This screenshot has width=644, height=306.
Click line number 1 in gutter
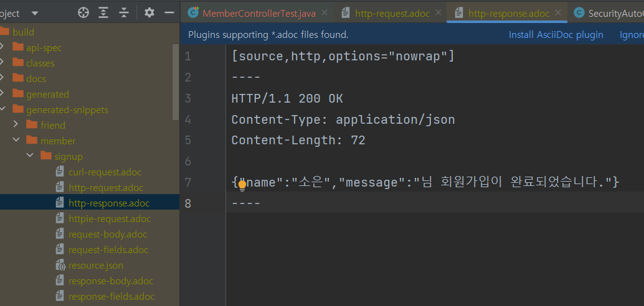[x=187, y=56]
